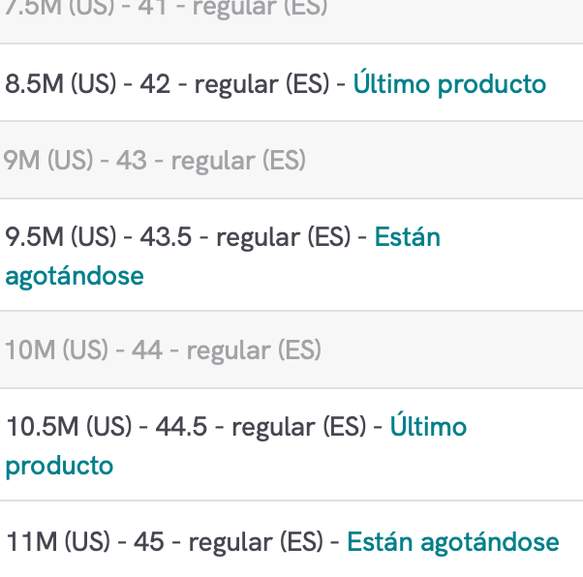583x577 pixels.
Task: Click the '43.5' European size text
Action: [166, 236]
